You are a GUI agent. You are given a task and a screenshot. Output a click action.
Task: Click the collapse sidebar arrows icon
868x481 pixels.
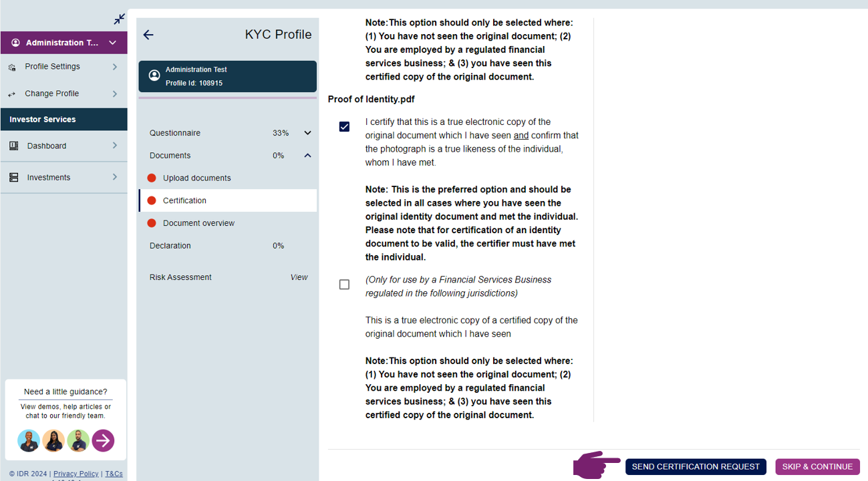(119, 19)
